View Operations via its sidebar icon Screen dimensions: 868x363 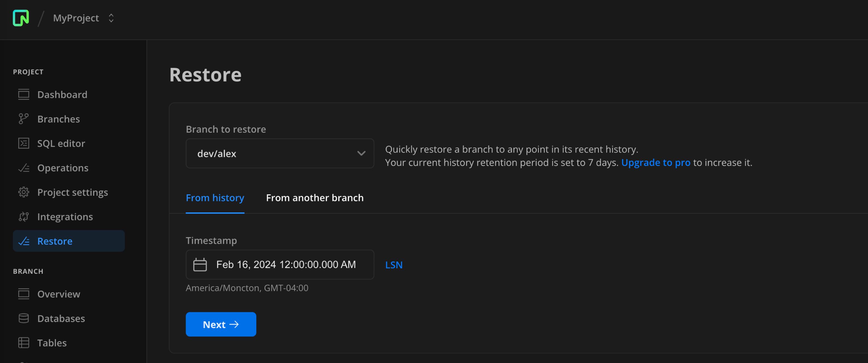24,168
